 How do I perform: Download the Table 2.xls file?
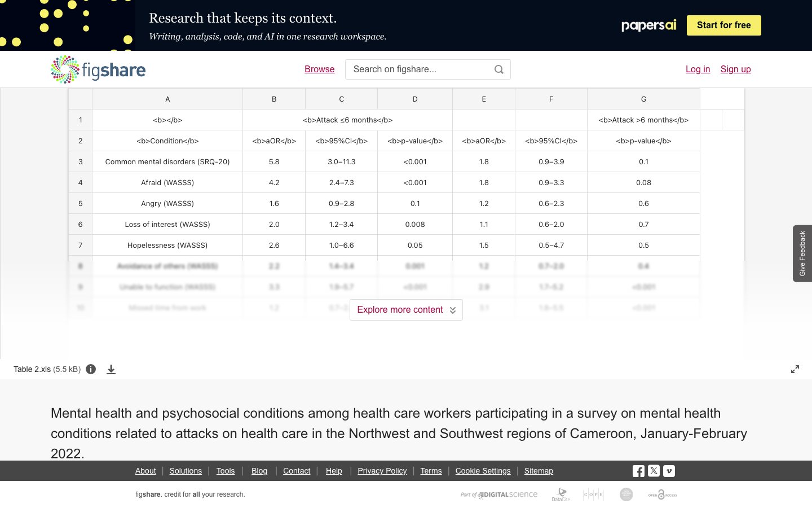coord(111,369)
